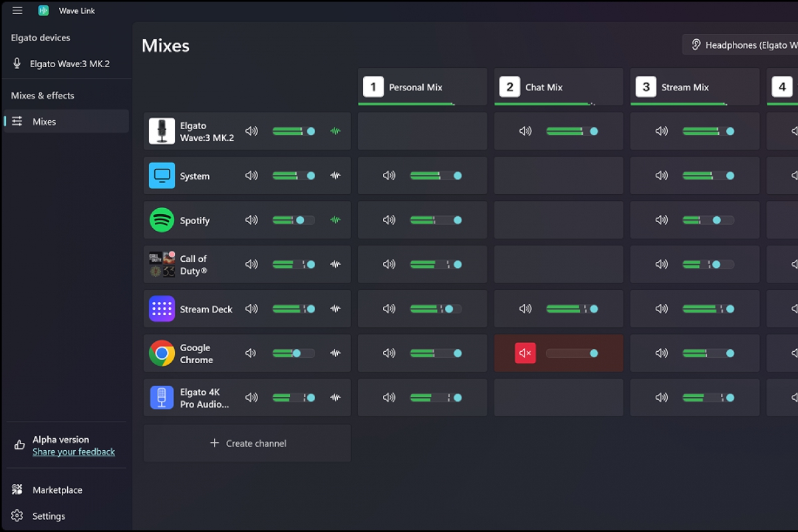Click the Google Chrome channel icon
The image size is (798, 532).
(x=161, y=353)
